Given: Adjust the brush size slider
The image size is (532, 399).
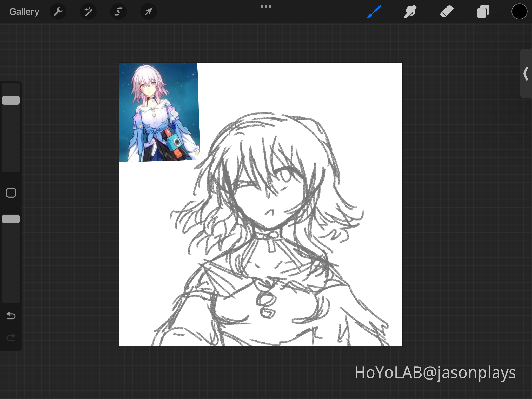Looking at the screenshot, I should click(11, 100).
